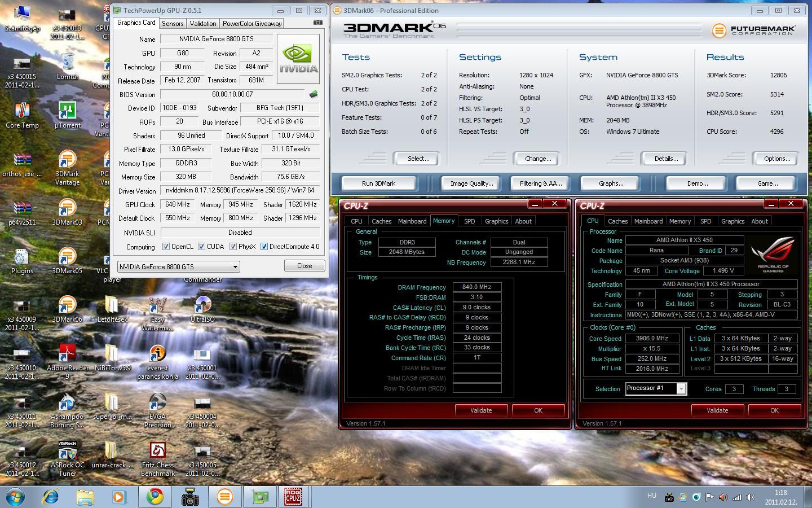Click the Filtering & AA... button
The width and height of the screenshot is (812, 508).
pyautogui.click(x=541, y=183)
